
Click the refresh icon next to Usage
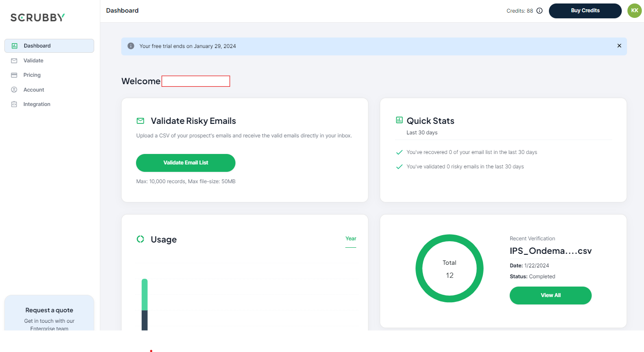point(140,239)
